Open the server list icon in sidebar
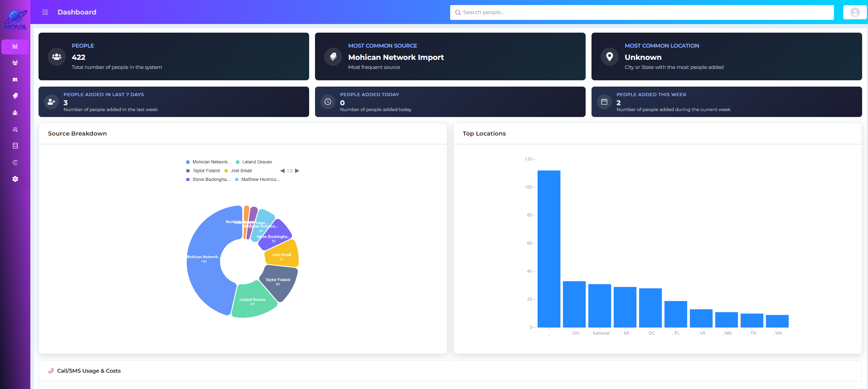Viewport: 868px width, 389px height. 15,146
